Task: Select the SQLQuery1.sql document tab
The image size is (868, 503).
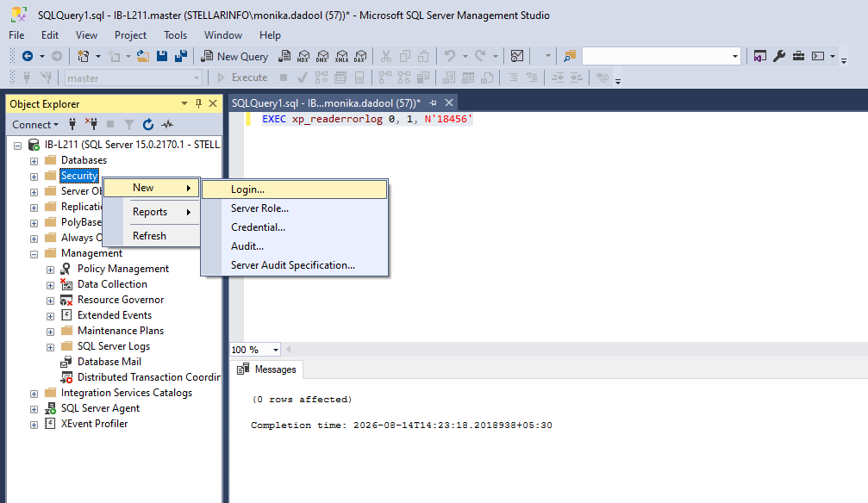Action: [x=326, y=102]
